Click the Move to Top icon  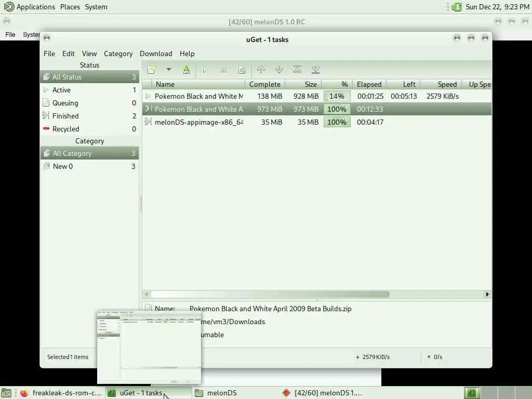point(297,70)
